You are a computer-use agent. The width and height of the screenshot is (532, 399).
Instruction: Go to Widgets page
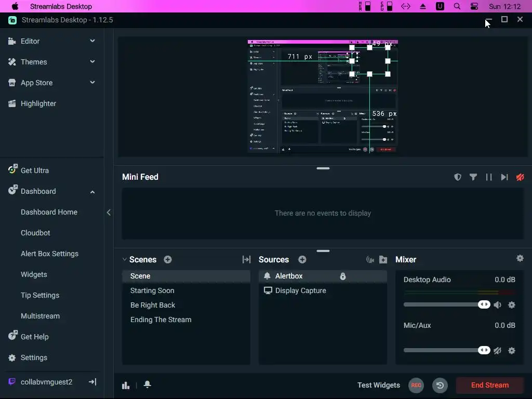pos(34,274)
